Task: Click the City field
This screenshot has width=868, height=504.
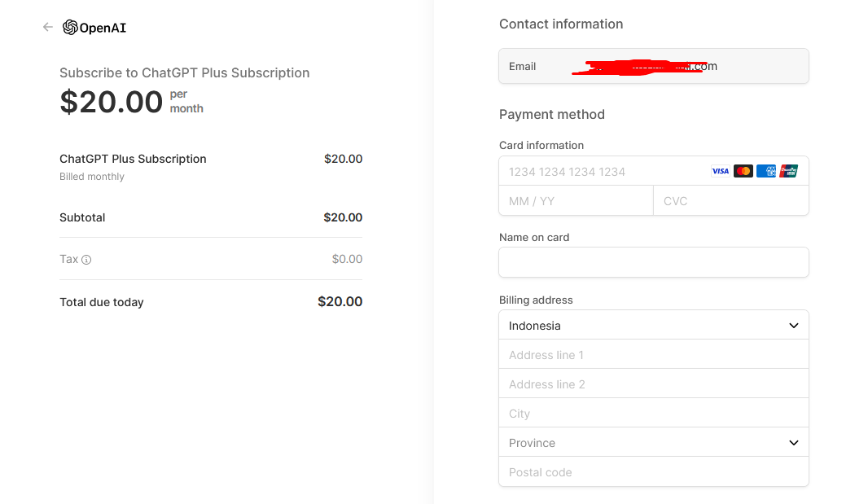Action: (654, 413)
